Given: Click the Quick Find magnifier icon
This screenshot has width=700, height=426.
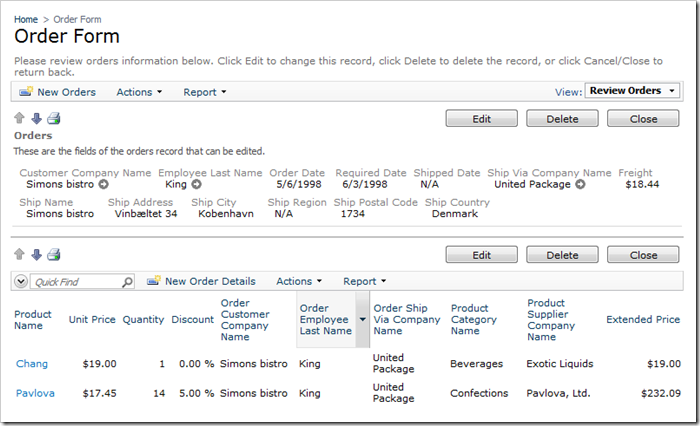Looking at the screenshot, I should [x=127, y=282].
